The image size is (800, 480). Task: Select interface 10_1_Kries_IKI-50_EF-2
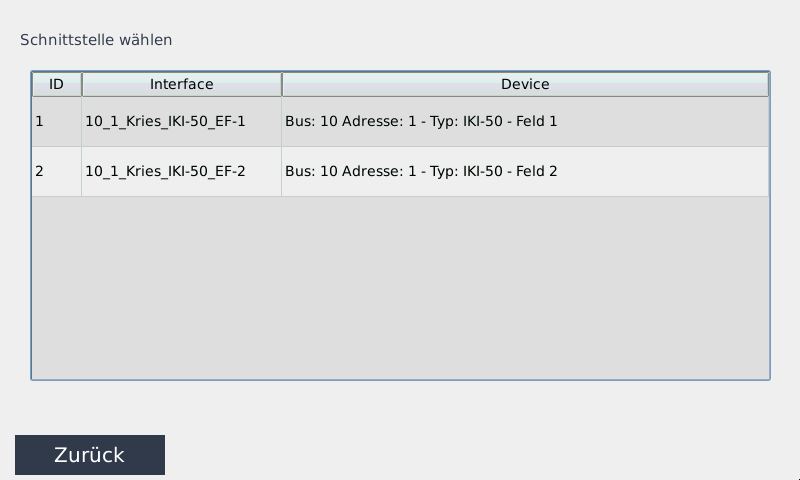tap(165, 171)
